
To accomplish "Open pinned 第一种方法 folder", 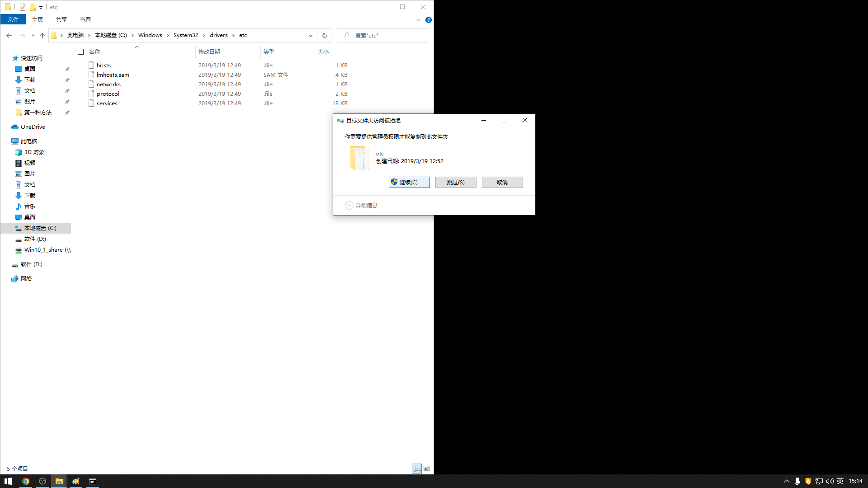I will [38, 113].
